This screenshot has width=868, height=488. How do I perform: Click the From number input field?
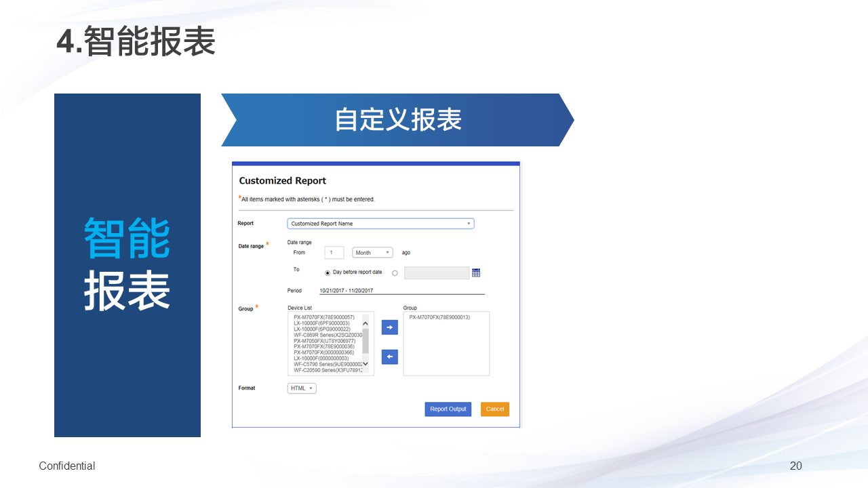click(x=334, y=253)
